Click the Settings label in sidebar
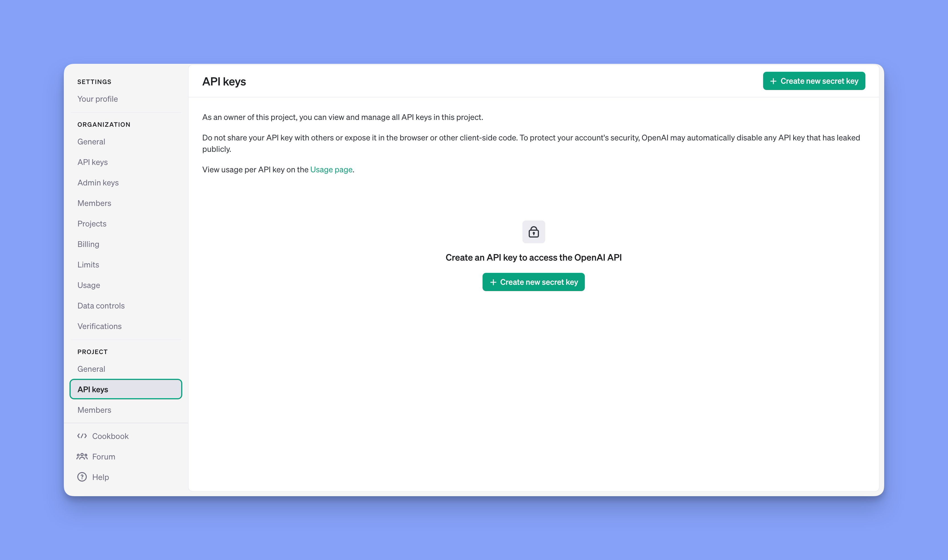This screenshot has width=948, height=560. (x=94, y=81)
